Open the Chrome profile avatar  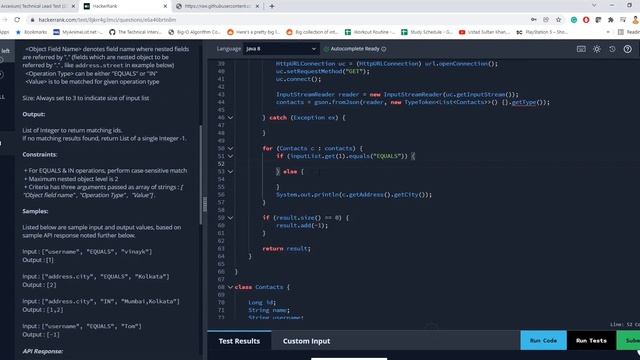click(636, 20)
